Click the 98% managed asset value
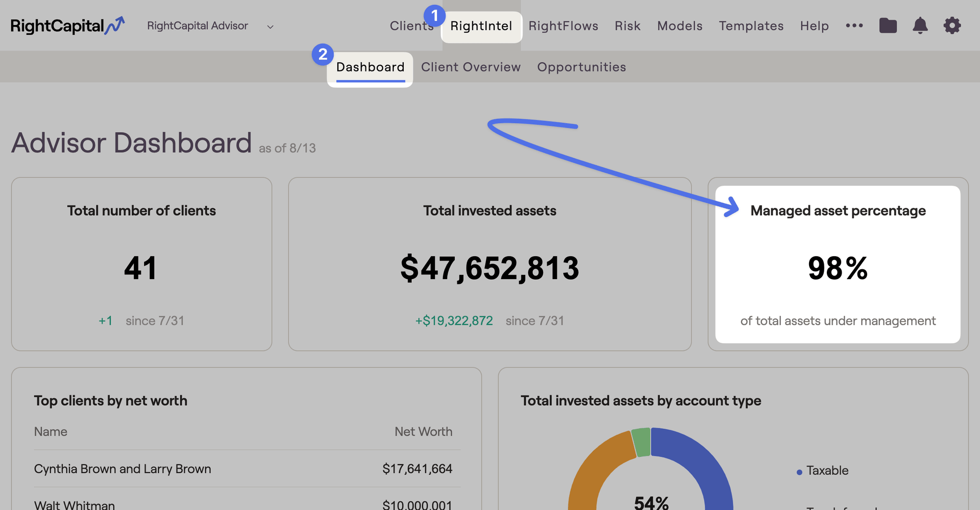Screen dimensions: 980x510 coord(838,269)
